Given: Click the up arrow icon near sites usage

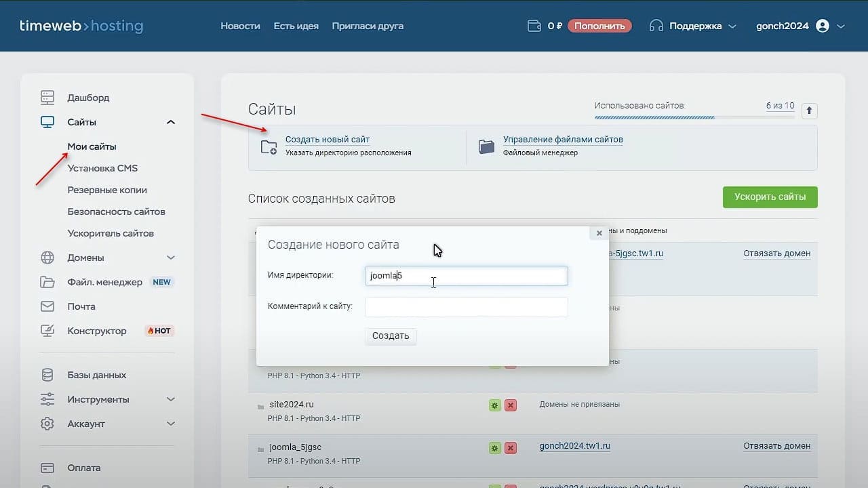Looking at the screenshot, I should [x=809, y=110].
